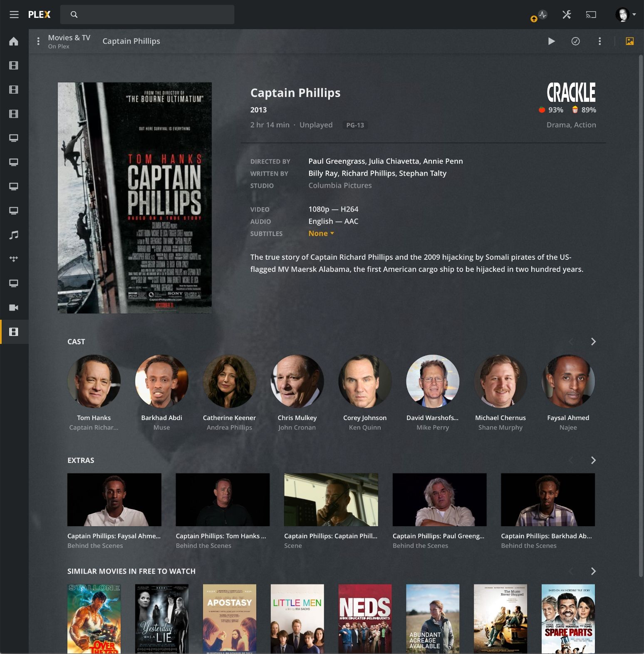644x654 pixels.
Task: Click the Action genre link
Action: (585, 125)
